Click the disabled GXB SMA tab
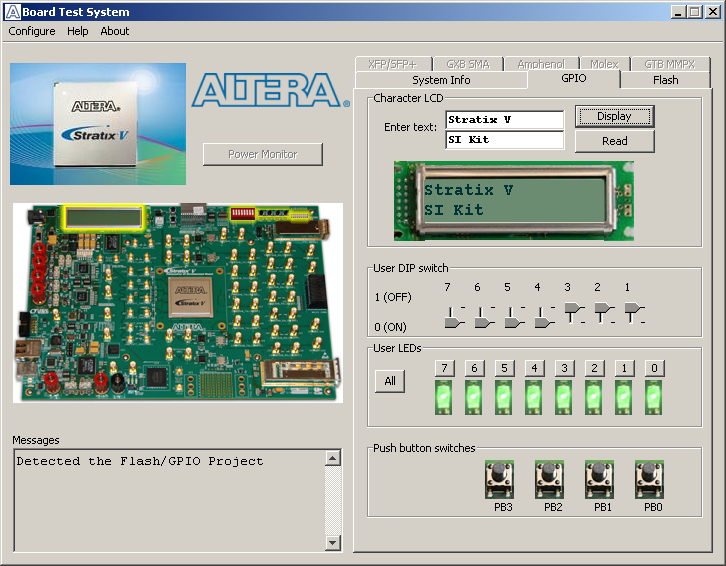The width and height of the screenshot is (726, 566). point(468,64)
